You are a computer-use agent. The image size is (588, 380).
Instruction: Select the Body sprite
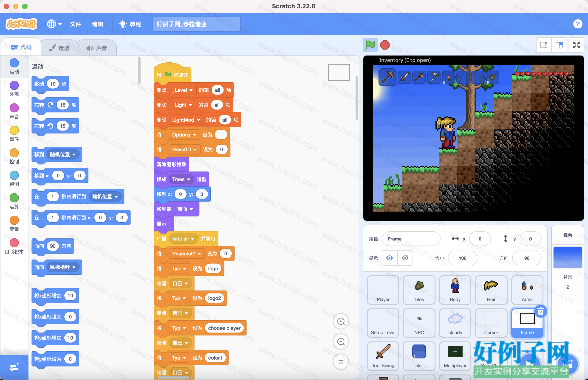coord(455,290)
